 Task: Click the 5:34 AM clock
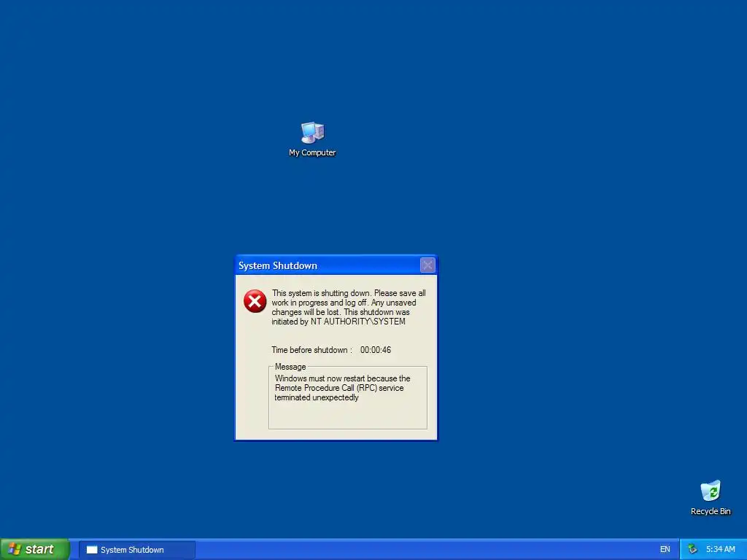pyautogui.click(x=720, y=550)
